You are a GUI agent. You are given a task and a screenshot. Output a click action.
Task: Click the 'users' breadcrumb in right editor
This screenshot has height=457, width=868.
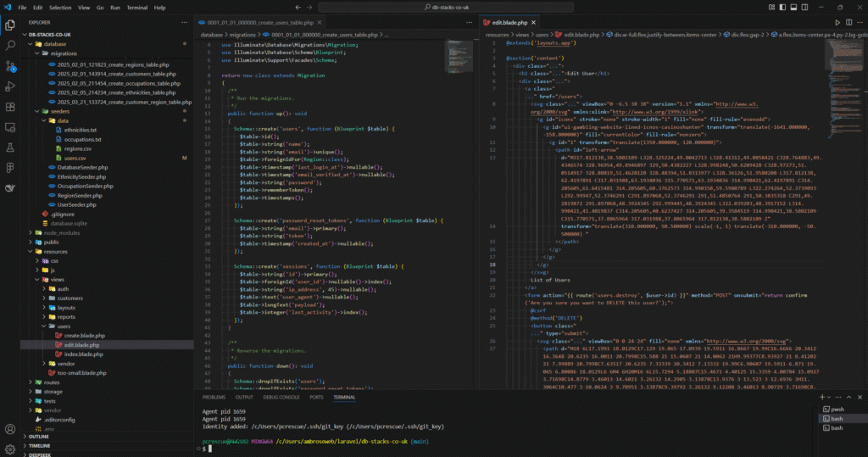[x=542, y=35]
